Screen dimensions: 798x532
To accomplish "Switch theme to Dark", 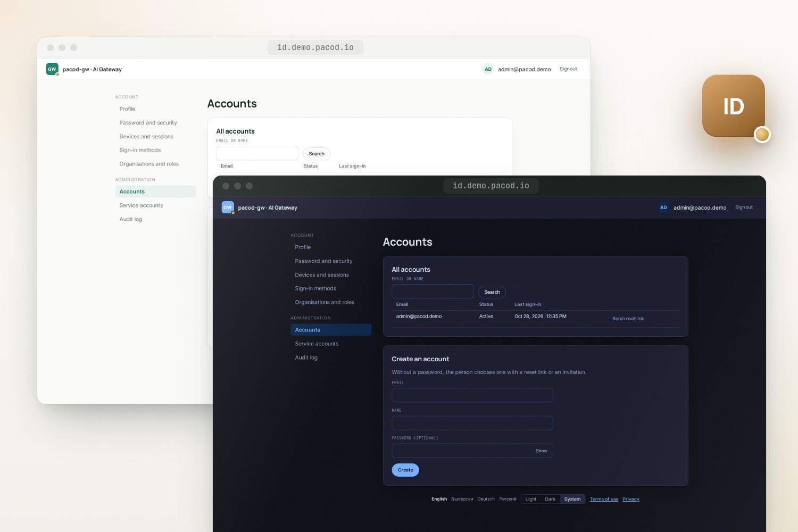I will [x=550, y=499].
